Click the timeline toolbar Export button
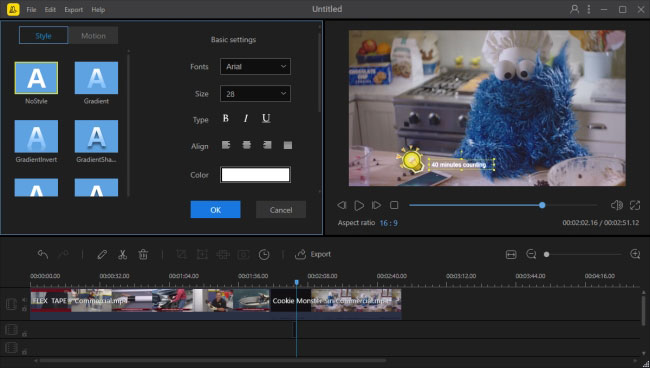The height and width of the screenshot is (368, 650). [313, 254]
